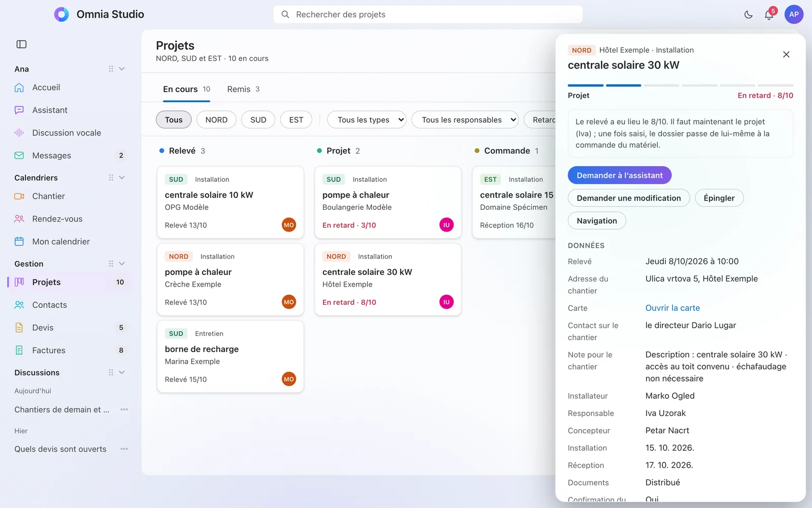Close the project detail panel
This screenshot has height=508, width=812.
point(786,54)
